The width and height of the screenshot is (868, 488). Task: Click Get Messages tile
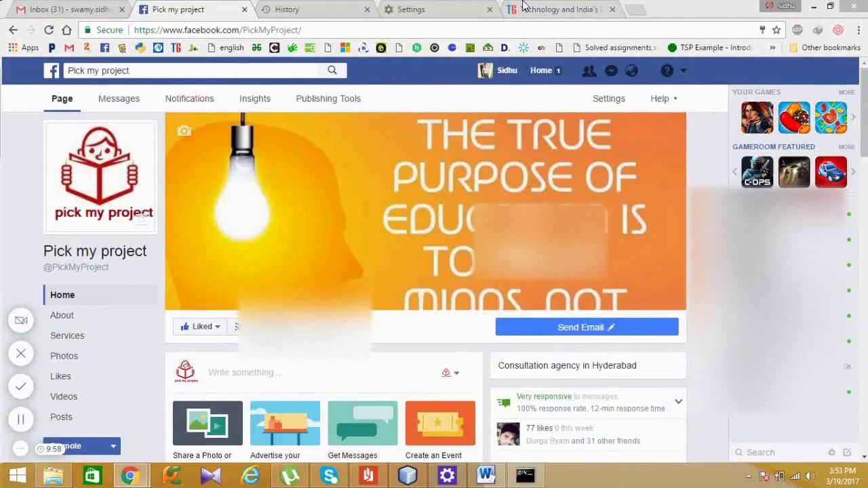point(362,430)
